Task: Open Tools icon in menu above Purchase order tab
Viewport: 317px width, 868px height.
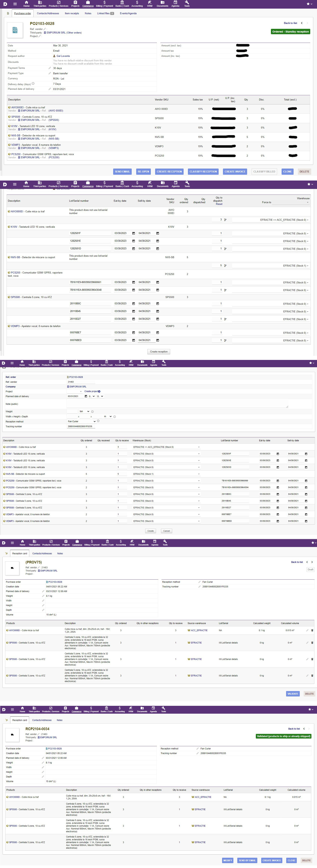Action: 187,3
